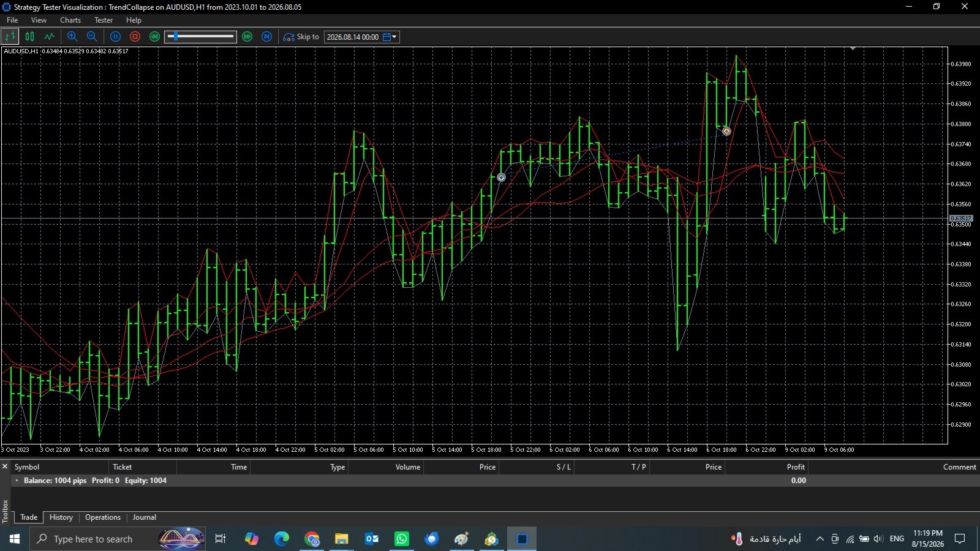Open Outlook from the taskbar
Image resolution: width=980 pixels, height=551 pixels.
[372, 539]
